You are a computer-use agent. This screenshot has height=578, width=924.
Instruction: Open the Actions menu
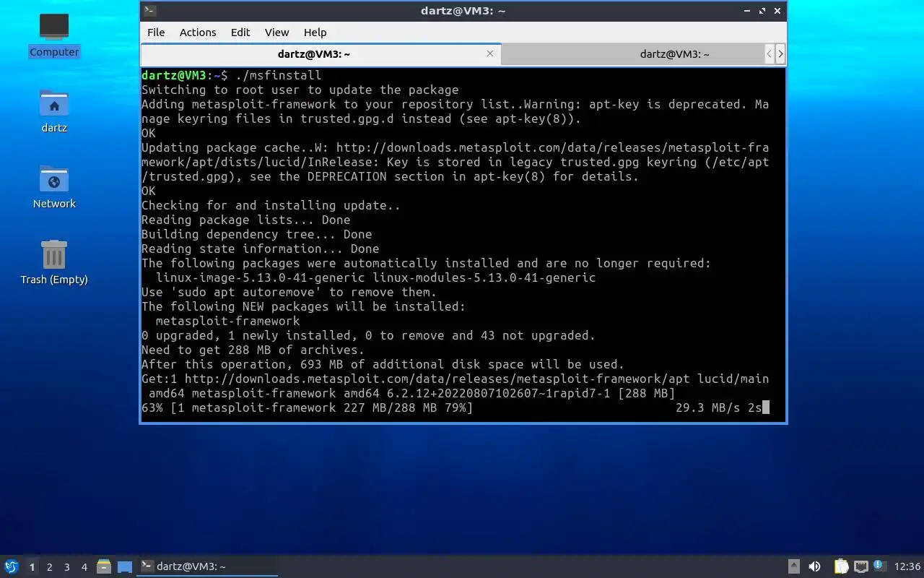198,33
